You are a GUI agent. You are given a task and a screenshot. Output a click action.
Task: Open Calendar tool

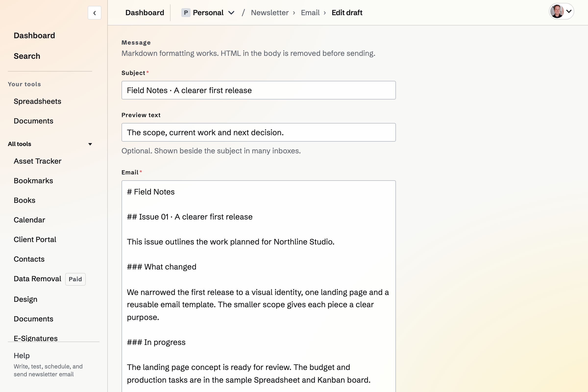pos(29,220)
